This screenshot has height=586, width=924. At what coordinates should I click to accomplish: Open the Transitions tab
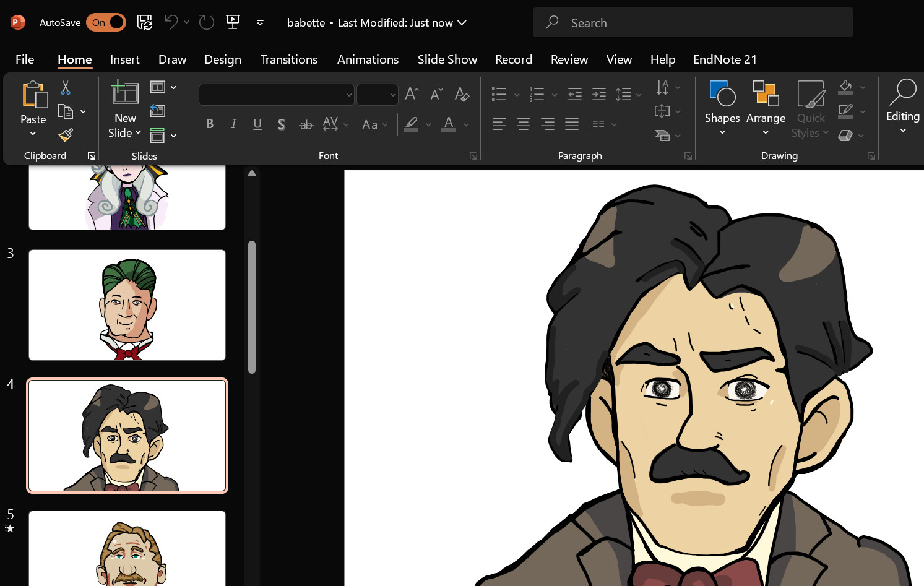[289, 59]
